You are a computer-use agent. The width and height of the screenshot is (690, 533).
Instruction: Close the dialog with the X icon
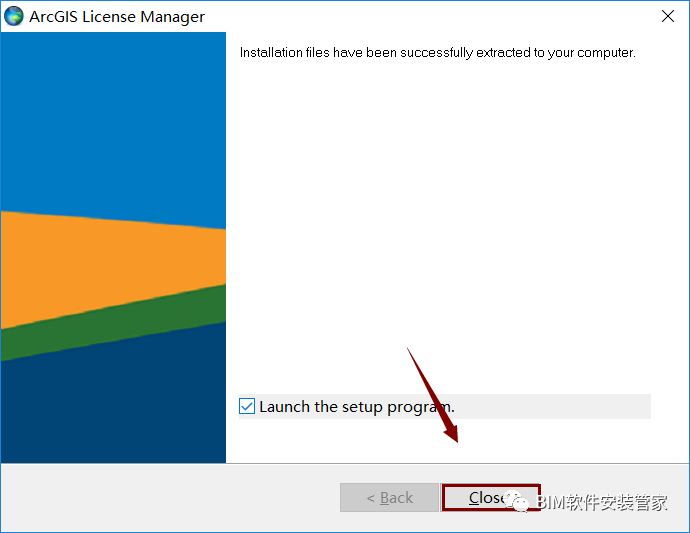pos(668,16)
